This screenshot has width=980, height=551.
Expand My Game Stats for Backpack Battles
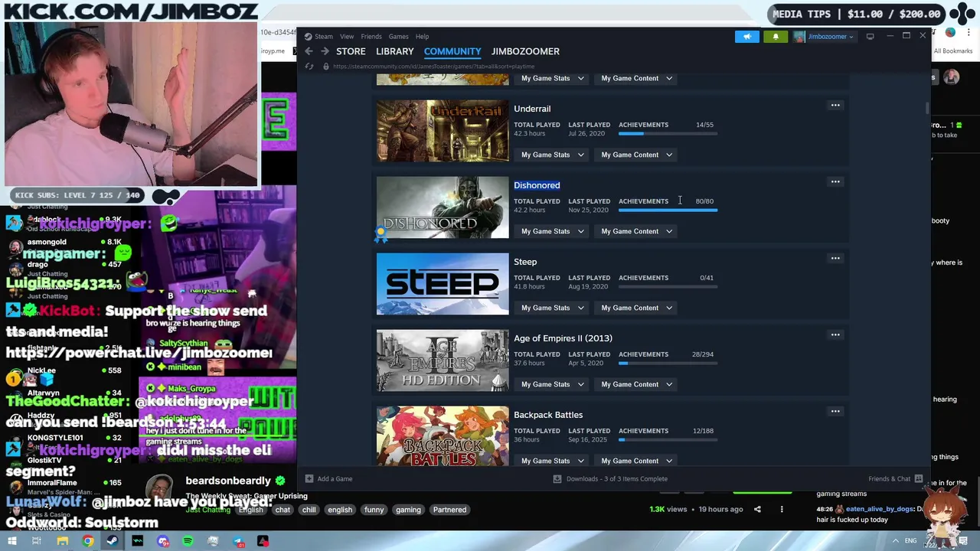click(552, 461)
